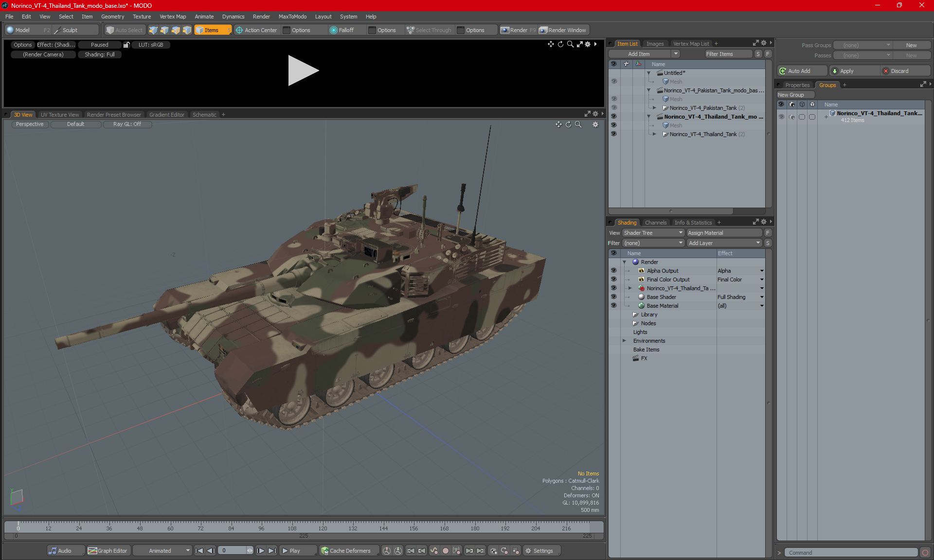Open Shader Tree view dropdown
This screenshot has width=934, height=560.
point(653,233)
